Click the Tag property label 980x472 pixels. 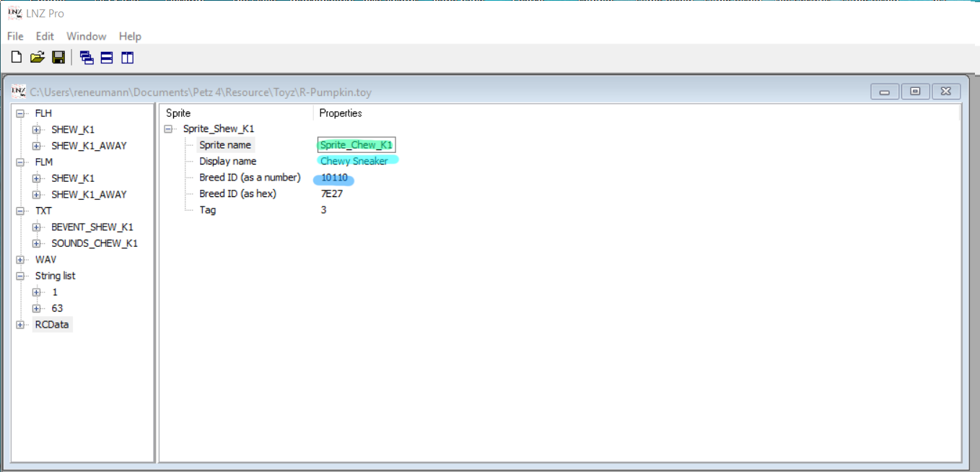[208, 210]
